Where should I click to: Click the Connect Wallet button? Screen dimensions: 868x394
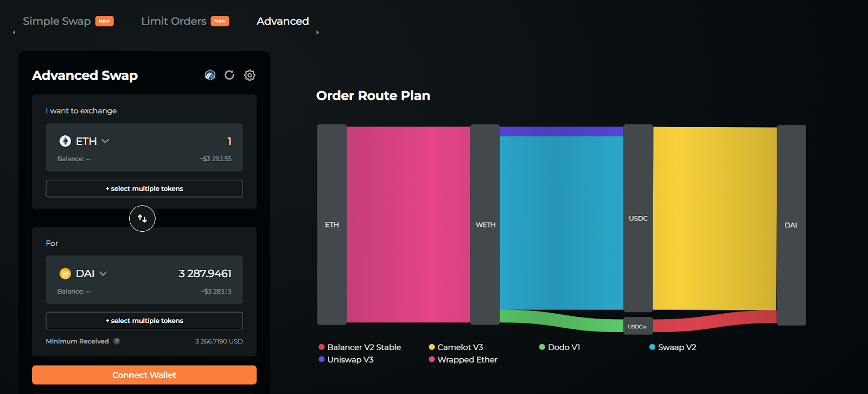pos(144,375)
